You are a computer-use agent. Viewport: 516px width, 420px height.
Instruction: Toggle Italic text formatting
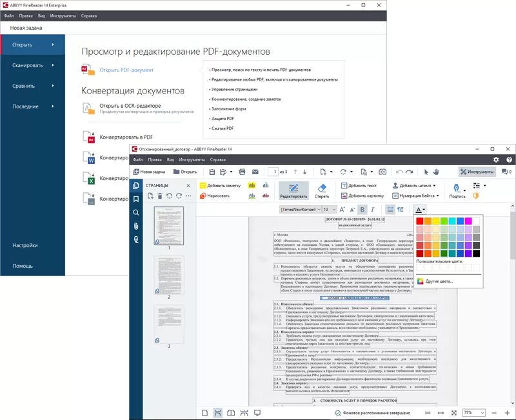(x=373, y=210)
